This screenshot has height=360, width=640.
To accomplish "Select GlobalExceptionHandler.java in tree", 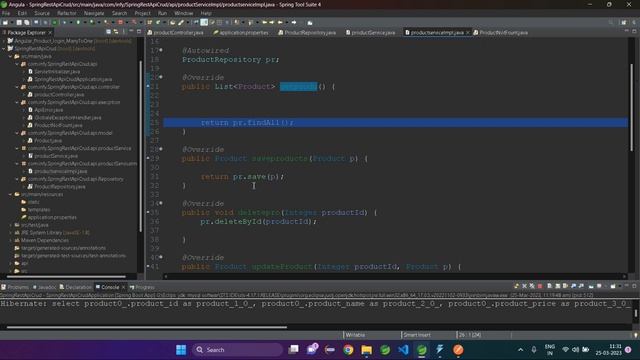I will (x=67, y=118).
